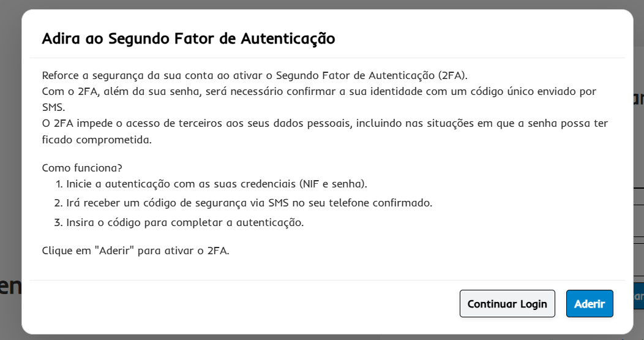
Task: Select step 3 'Insira o código' list item
Action: coord(185,222)
